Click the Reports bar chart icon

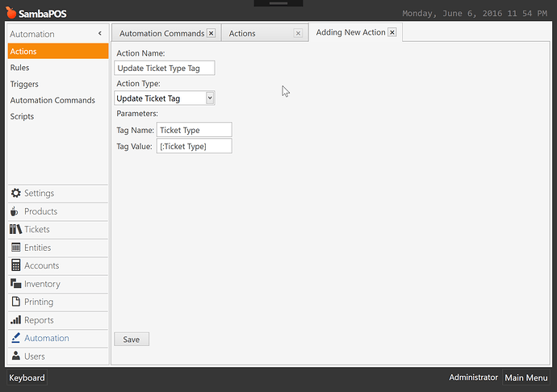[x=15, y=319]
